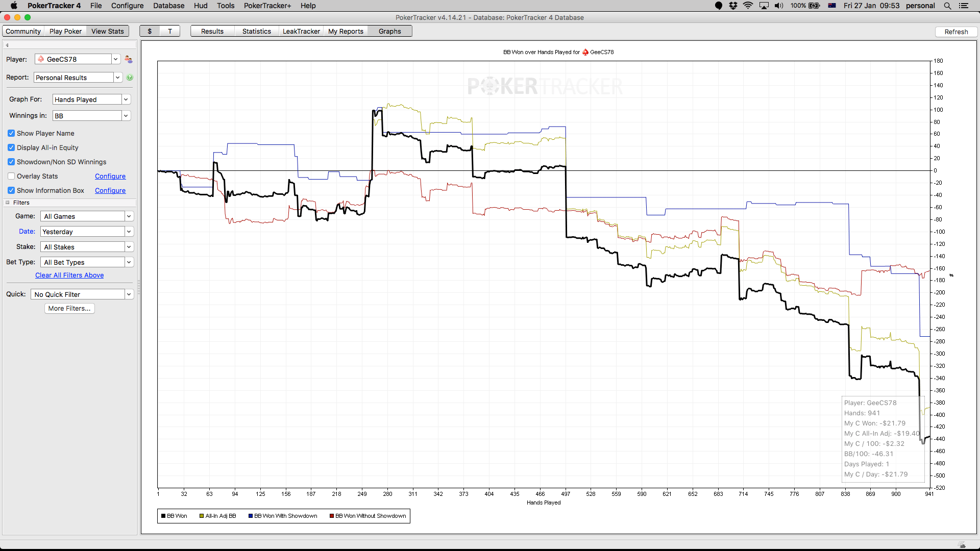Click the black BB Won legend swatch
980x551 pixels.
(x=163, y=516)
